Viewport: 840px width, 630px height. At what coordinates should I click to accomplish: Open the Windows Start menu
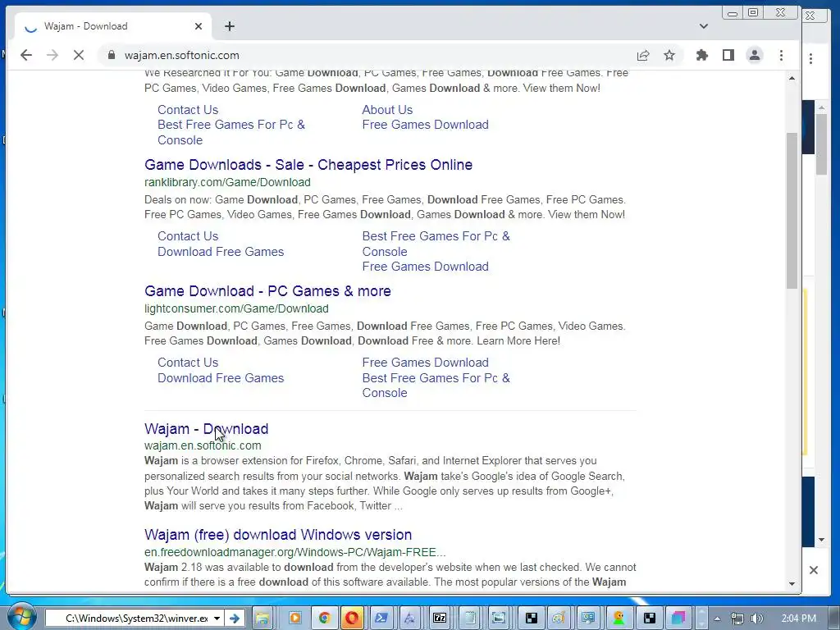click(22, 617)
